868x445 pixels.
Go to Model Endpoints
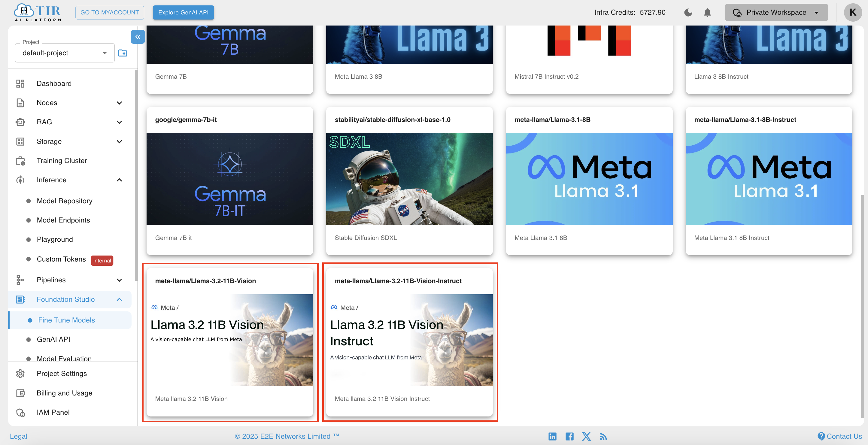pos(63,220)
